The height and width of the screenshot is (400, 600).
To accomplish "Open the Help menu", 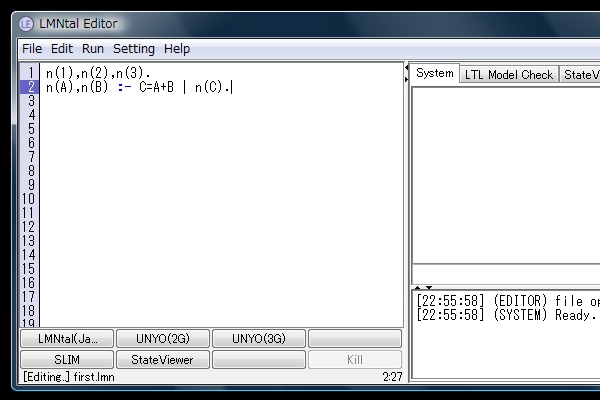I will [x=177, y=48].
